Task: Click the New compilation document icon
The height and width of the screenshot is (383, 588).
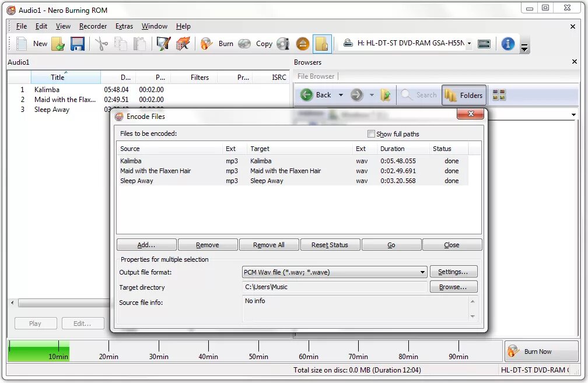Action: tap(21, 44)
